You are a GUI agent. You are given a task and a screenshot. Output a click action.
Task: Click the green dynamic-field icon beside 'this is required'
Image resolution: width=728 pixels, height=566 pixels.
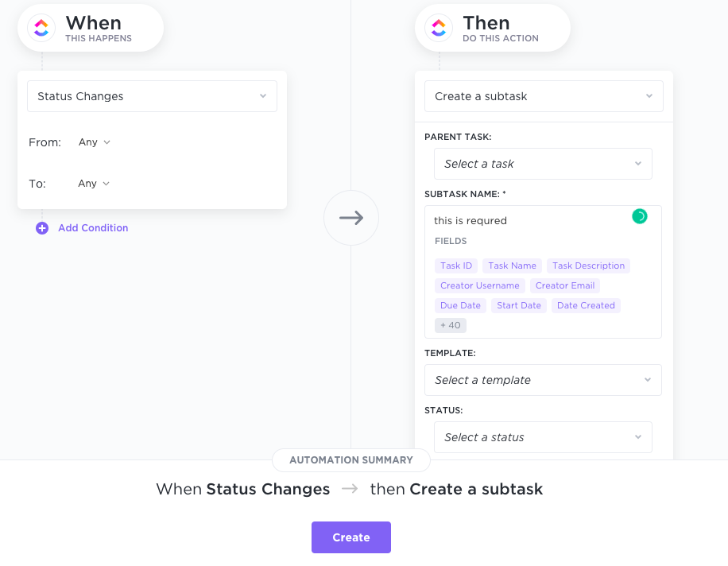tap(639, 215)
